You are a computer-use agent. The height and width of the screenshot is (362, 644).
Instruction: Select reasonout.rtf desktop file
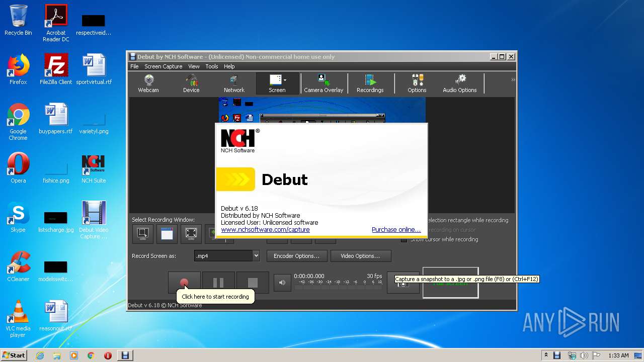[56, 316]
